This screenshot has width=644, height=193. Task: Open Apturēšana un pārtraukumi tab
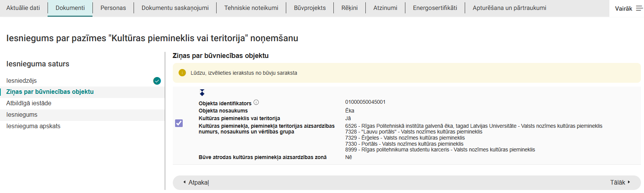pyautogui.click(x=509, y=8)
